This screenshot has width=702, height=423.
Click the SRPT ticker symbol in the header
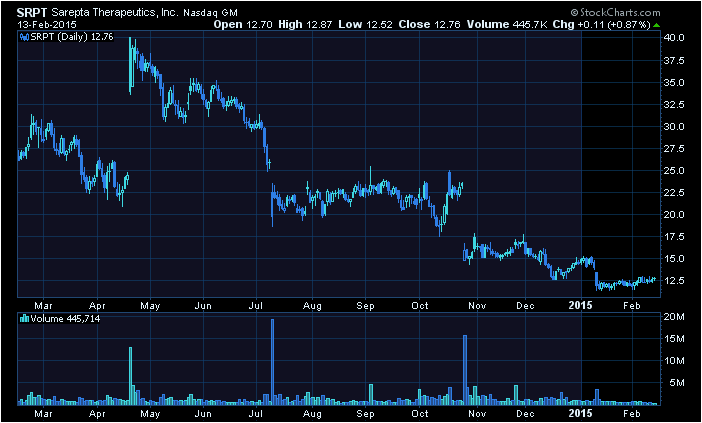[x=32, y=13]
